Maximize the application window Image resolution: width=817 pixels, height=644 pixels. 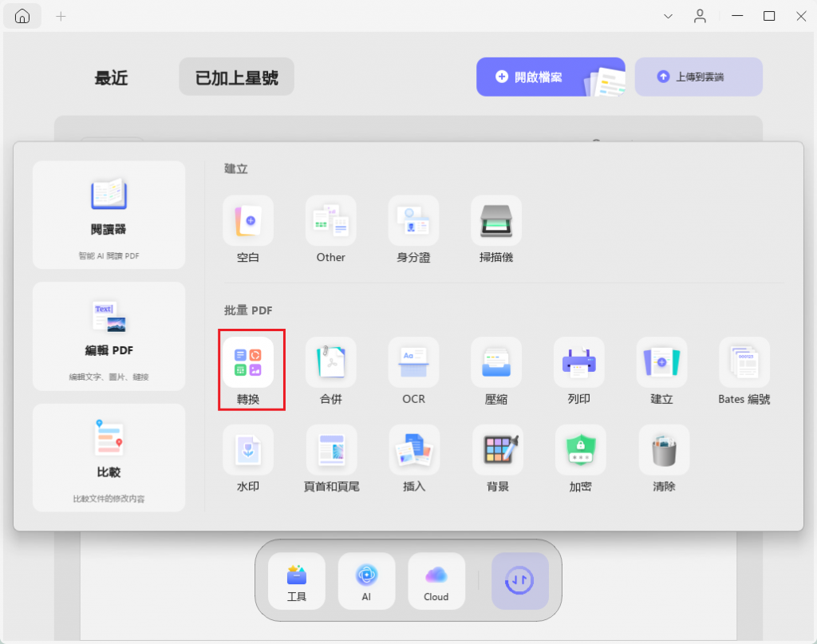point(769,16)
